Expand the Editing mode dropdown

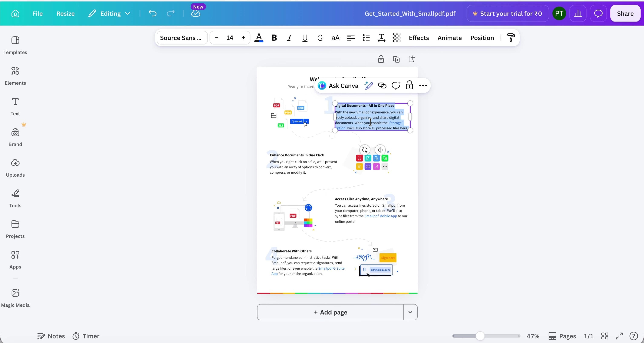[x=109, y=13]
